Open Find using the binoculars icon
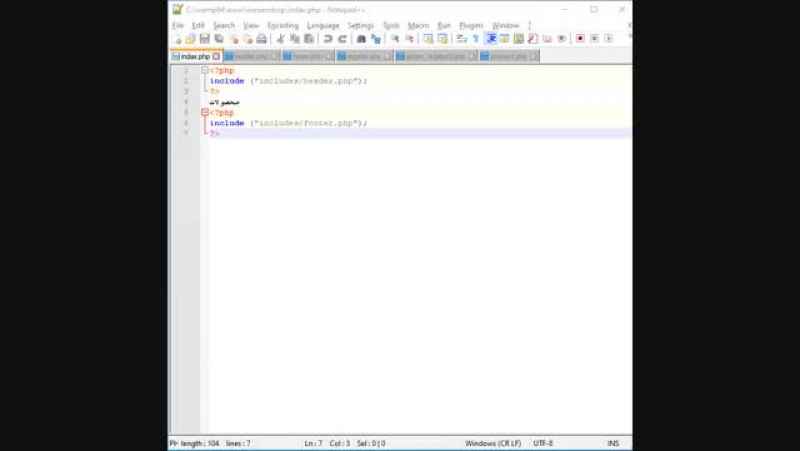 (361, 39)
